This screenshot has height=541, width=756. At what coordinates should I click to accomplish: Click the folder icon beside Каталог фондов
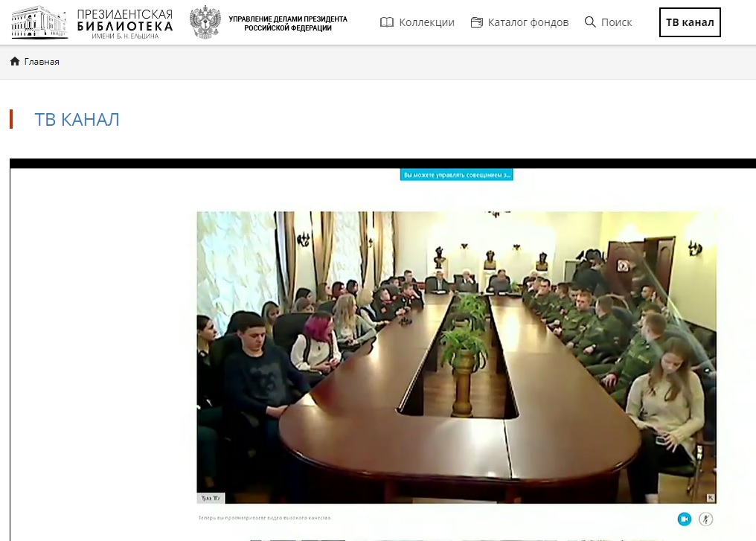coord(476,22)
